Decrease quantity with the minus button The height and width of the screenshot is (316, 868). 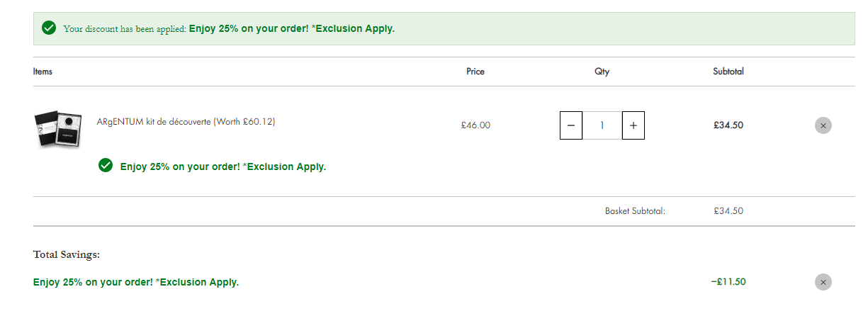[571, 125]
